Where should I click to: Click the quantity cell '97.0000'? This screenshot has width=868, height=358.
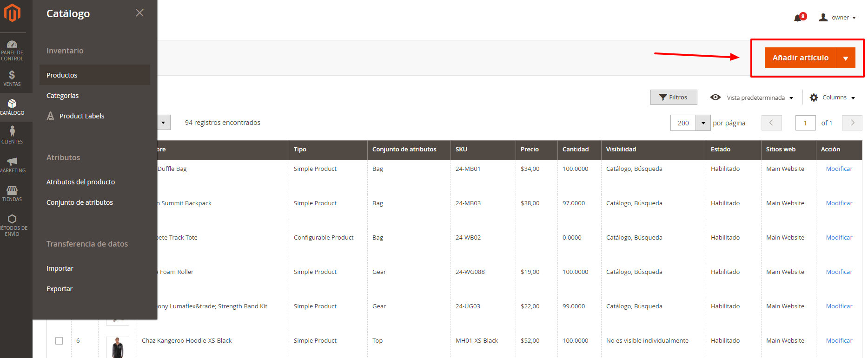click(574, 203)
